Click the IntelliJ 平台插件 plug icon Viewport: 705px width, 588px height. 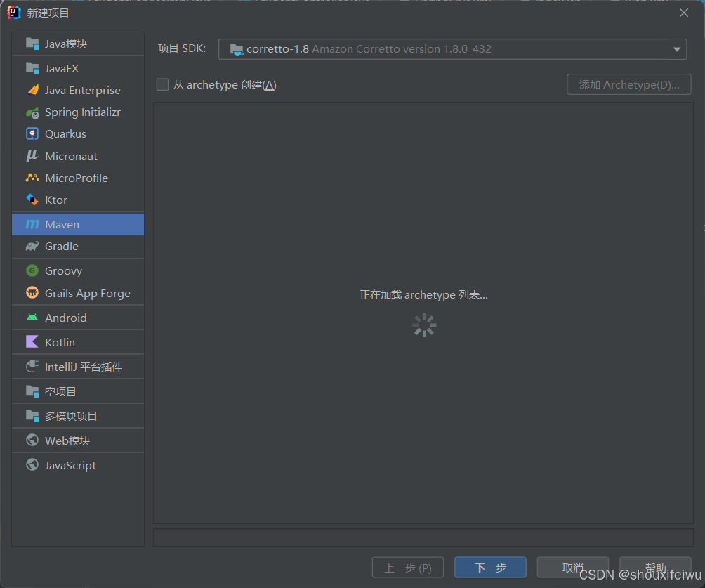click(x=32, y=367)
